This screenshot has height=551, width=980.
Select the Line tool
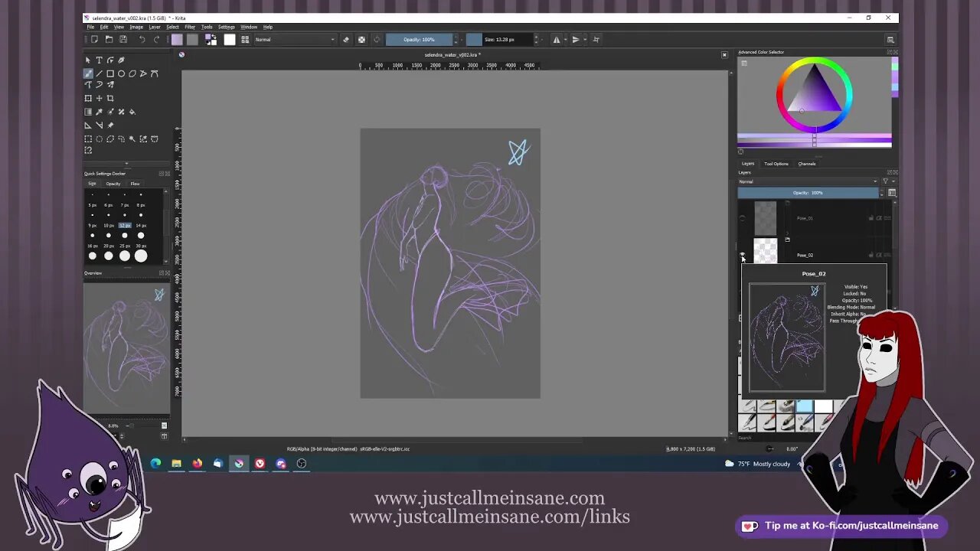click(x=99, y=73)
